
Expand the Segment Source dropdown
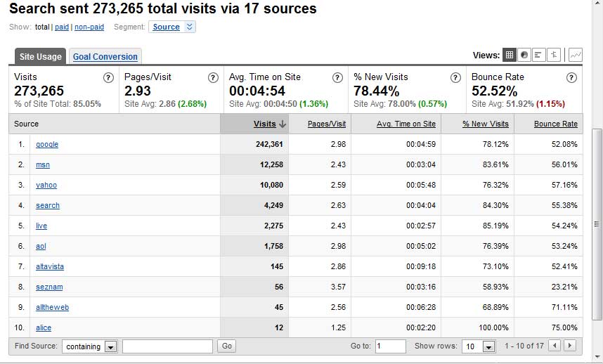(172, 27)
